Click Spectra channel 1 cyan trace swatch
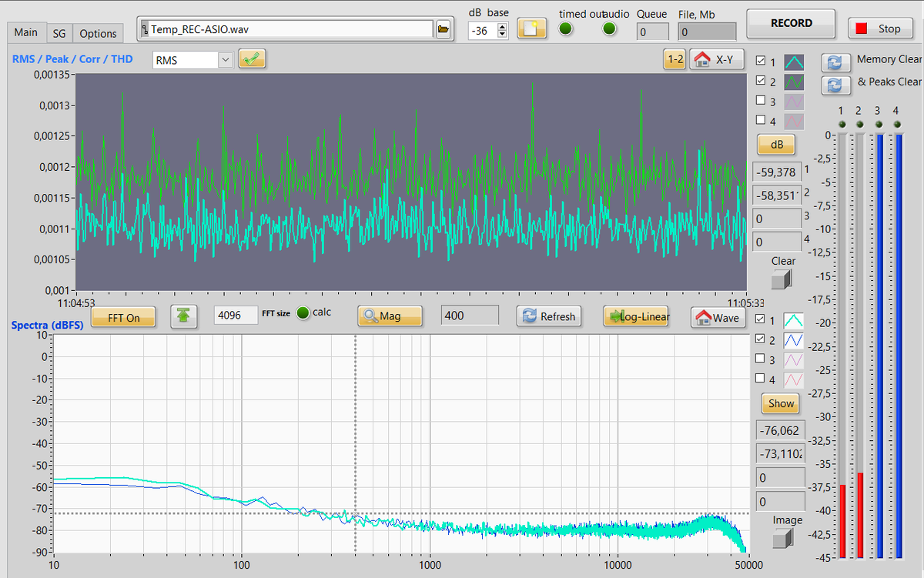The height and width of the screenshot is (578, 924). click(x=794, y=320)
